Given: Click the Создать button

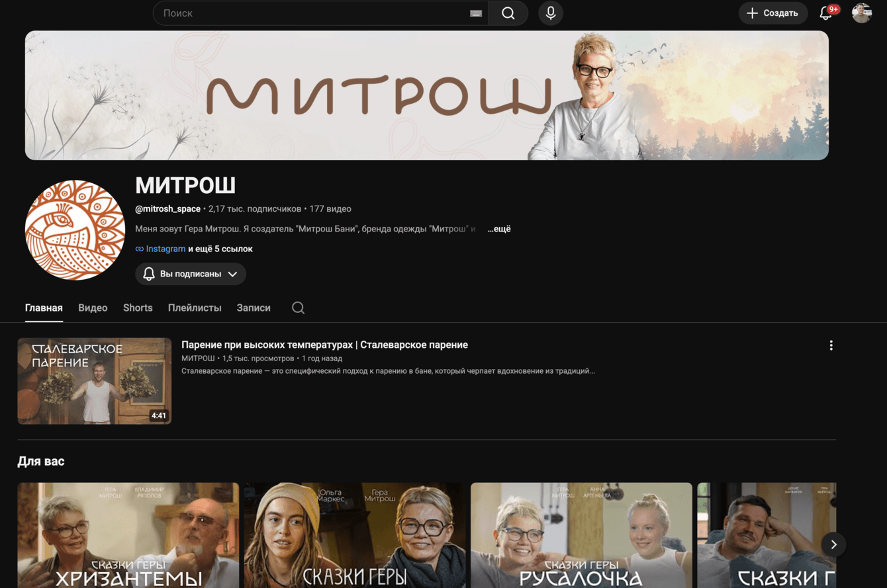Looking at the screenshot, I should [x=772, y=13].
